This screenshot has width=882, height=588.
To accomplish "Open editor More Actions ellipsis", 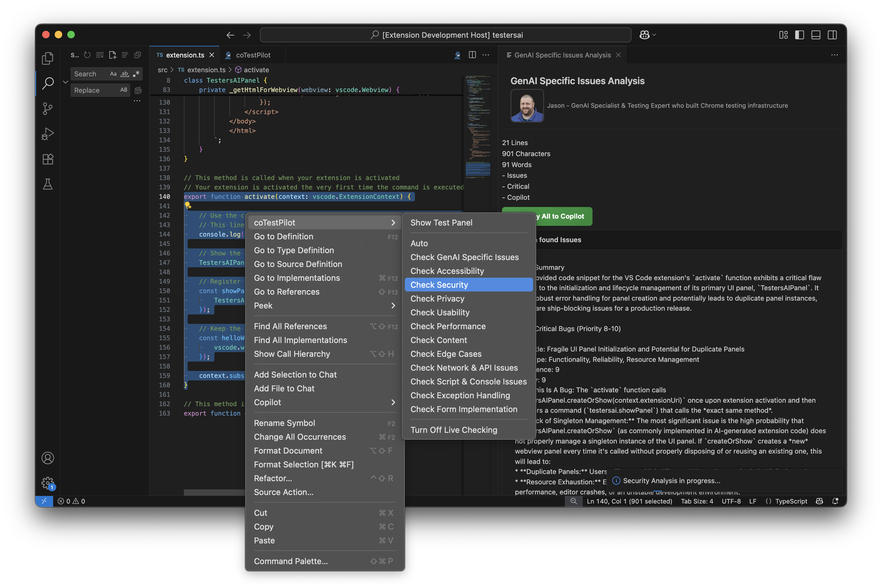I will click(x=486, y=55).
